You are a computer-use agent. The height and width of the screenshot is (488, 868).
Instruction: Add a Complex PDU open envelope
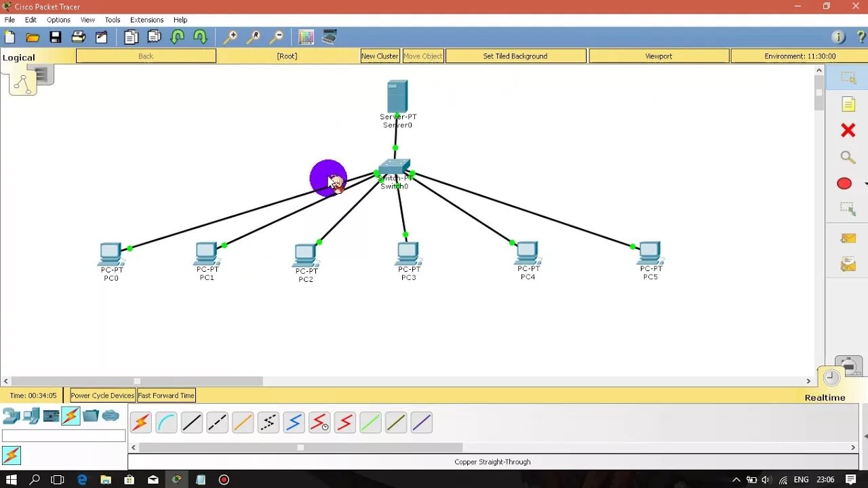tap(848, 264)
